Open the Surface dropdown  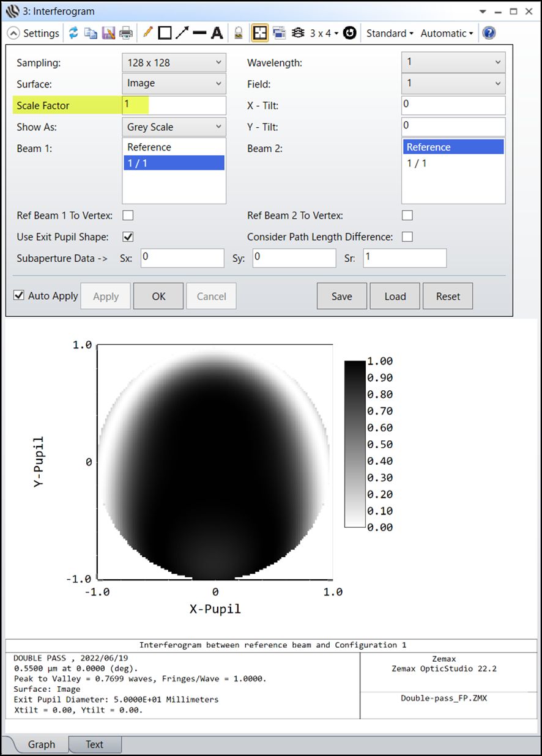click(x=174, y=83)
